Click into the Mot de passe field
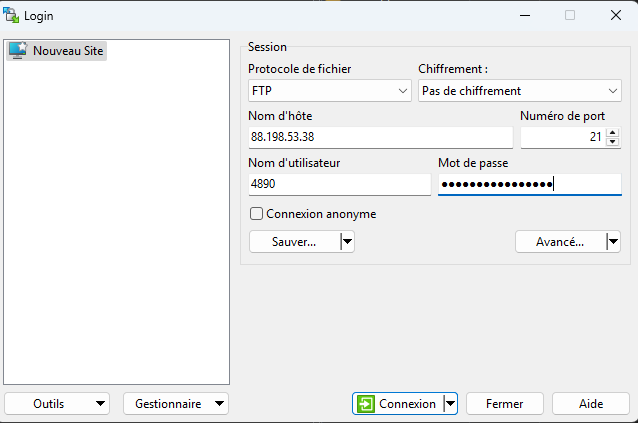The height and width of the screenshot is (423, 638). (x=529, y=184)
